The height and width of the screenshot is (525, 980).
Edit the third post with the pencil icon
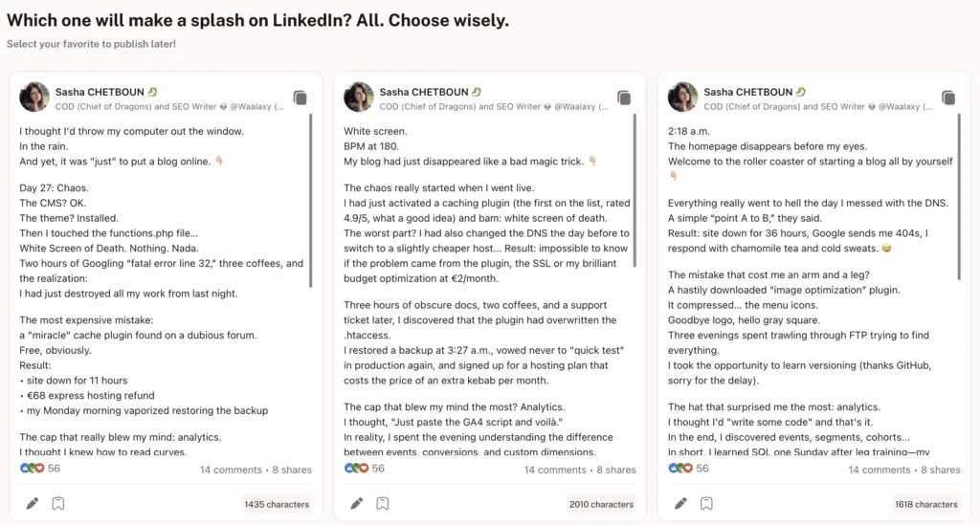(680, 503)
